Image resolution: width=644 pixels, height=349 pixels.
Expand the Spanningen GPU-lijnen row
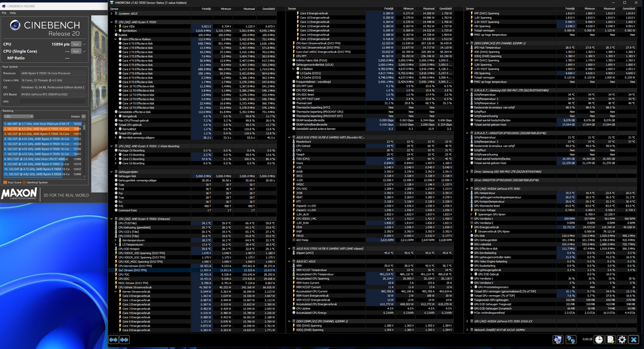pyautogui.click(x=472, y=215)
